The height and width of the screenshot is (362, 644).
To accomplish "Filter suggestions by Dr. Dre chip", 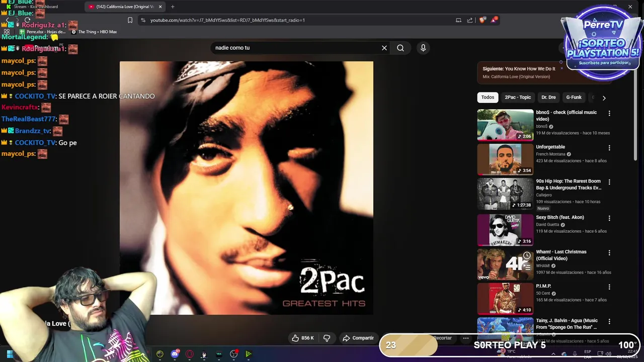I will click(548, 98).
